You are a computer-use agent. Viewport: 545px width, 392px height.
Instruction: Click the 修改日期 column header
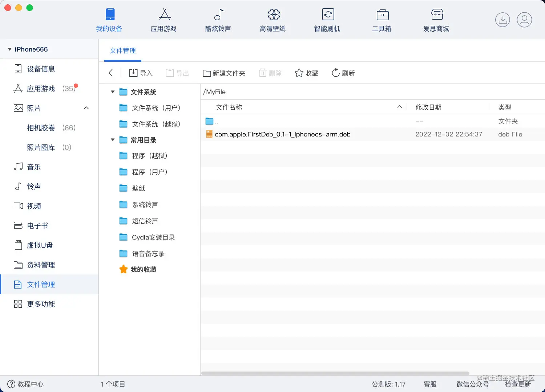pos(428,107)
